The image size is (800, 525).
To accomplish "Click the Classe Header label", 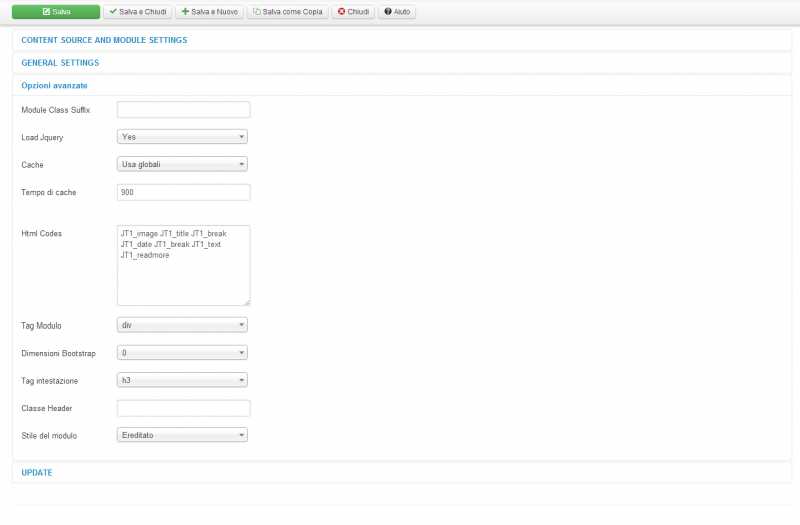I will pyautogui.click(x=47, y=408).
